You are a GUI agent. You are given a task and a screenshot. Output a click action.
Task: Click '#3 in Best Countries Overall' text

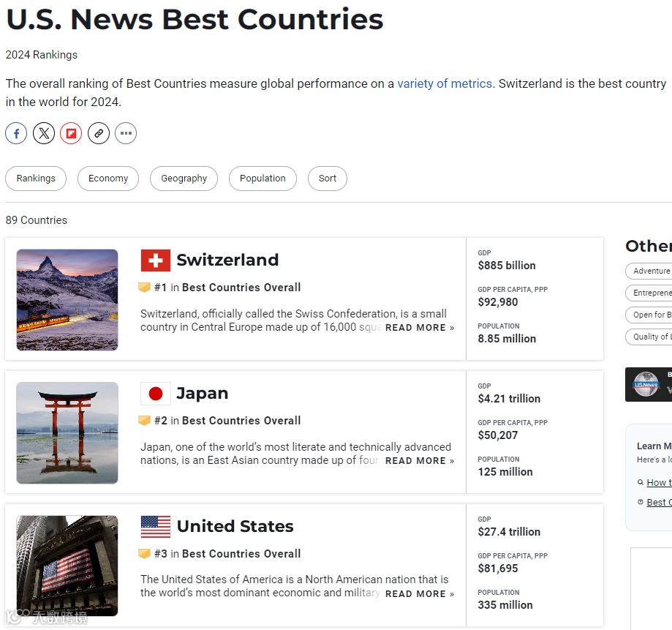(x=227, y=554)
